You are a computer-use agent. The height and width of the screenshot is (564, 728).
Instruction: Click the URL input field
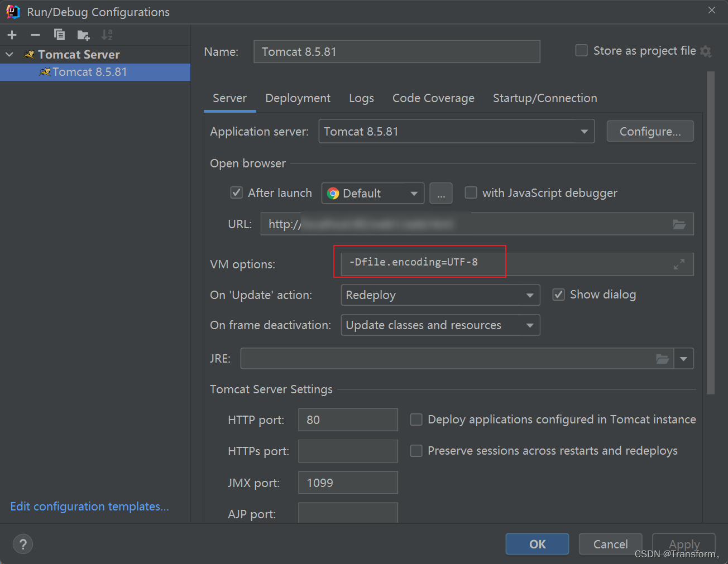pyautogui.click(x=477, y=224)
